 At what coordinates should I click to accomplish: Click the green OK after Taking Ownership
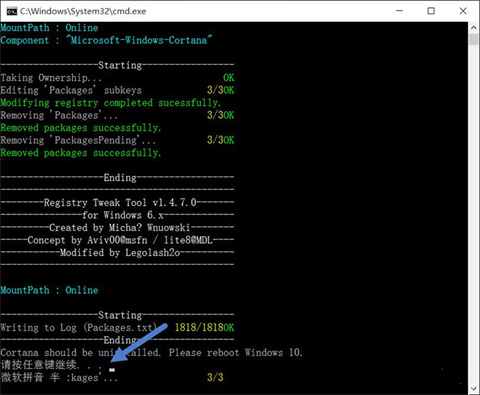(229, 78)
